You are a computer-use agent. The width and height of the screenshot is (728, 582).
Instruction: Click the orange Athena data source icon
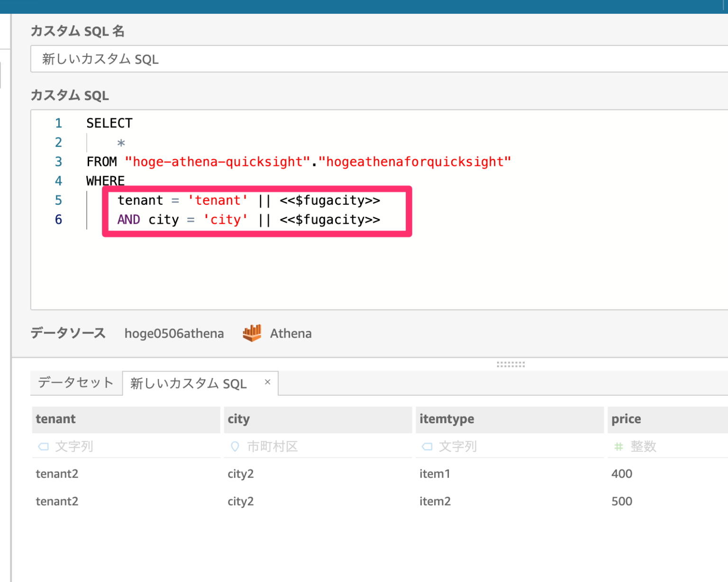click(x=252, y=333)
